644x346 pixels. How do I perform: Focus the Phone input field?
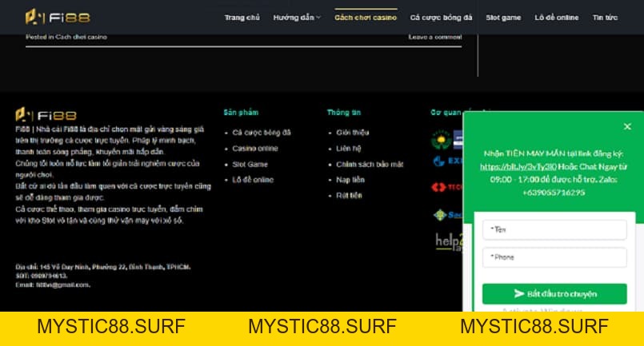554,257
